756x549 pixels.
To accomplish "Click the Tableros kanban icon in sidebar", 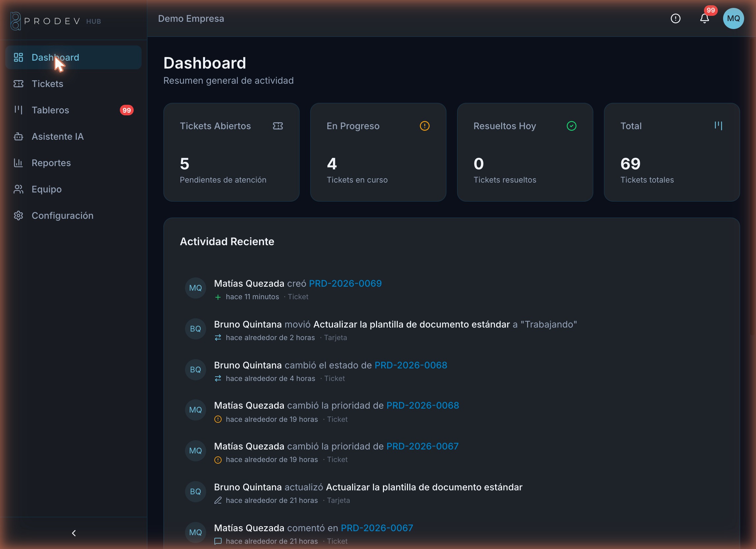I will click(x=18, y=110).
